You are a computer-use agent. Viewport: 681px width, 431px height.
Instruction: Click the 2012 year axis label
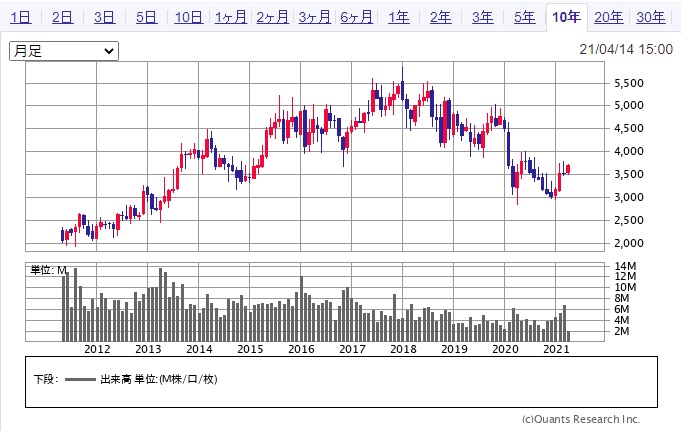pyautogui.click(x=97, y=349)
